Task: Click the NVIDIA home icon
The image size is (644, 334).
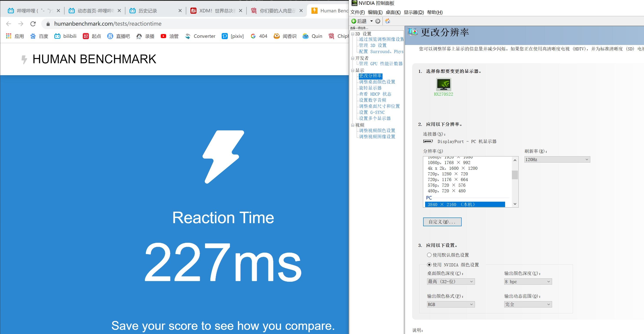Action: tap(388, 21)
